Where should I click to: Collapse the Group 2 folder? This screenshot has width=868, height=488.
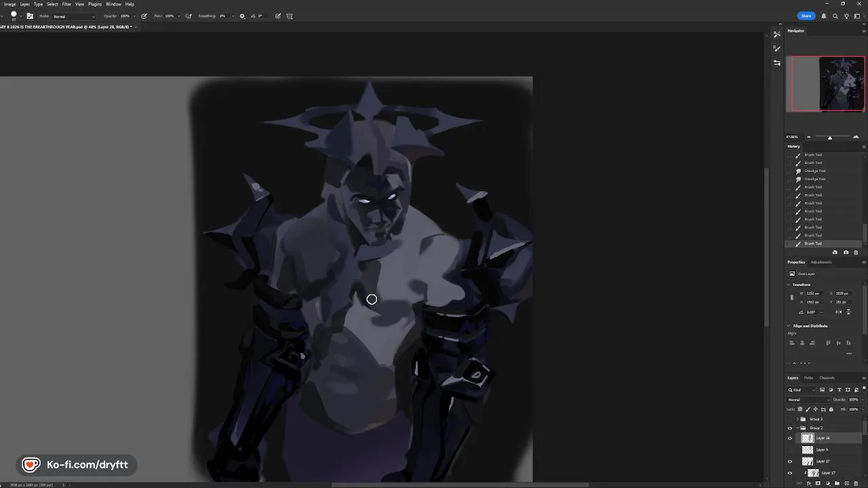(797, 428)
